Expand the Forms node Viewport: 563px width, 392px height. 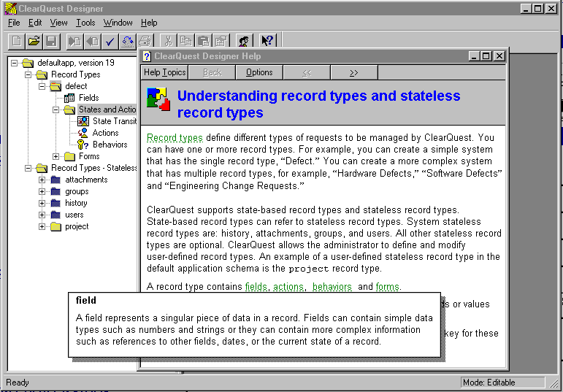pos(56,156)
